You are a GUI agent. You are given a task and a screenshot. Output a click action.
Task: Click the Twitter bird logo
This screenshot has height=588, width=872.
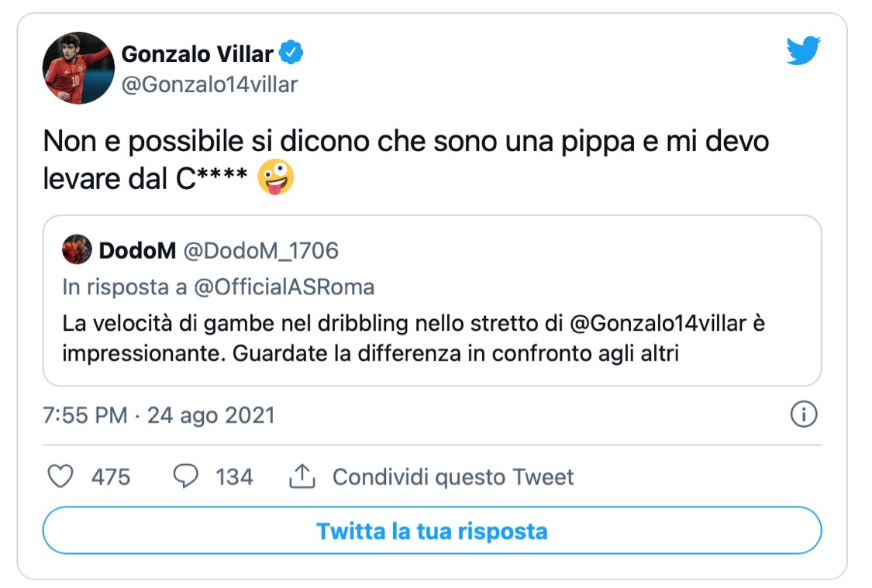click(x=803, y=52)
